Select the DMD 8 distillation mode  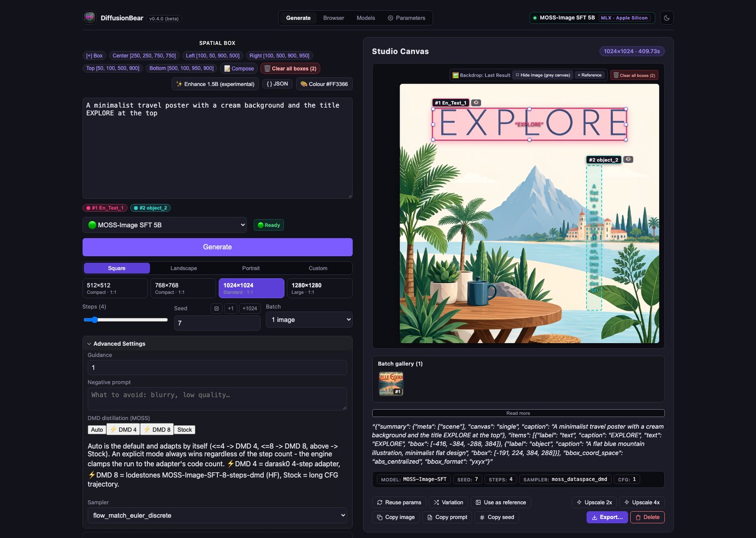point(157,430)
